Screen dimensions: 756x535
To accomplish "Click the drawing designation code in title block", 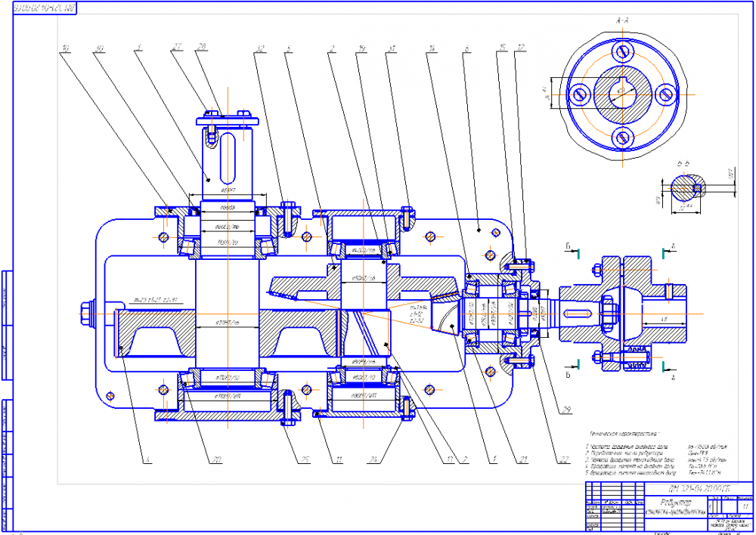I will [699, 489].
